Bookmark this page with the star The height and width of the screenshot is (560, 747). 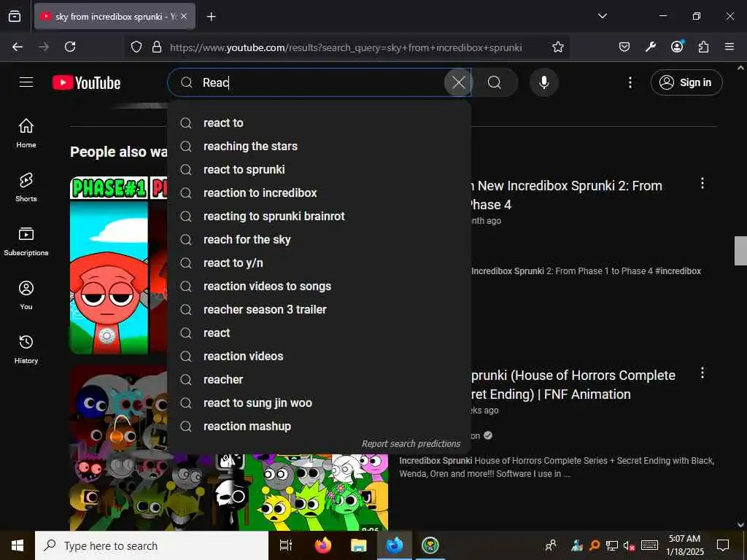558,47
